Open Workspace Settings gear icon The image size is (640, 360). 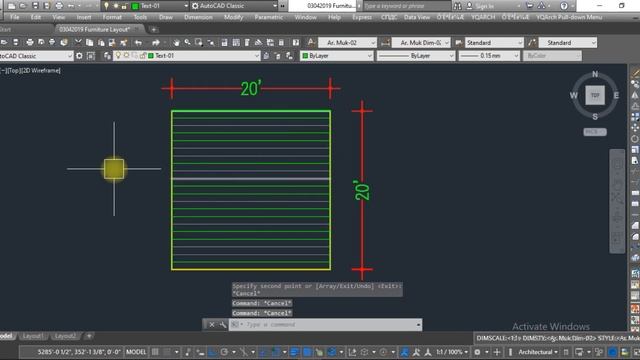pyautogui.click(x=79, y=56)
